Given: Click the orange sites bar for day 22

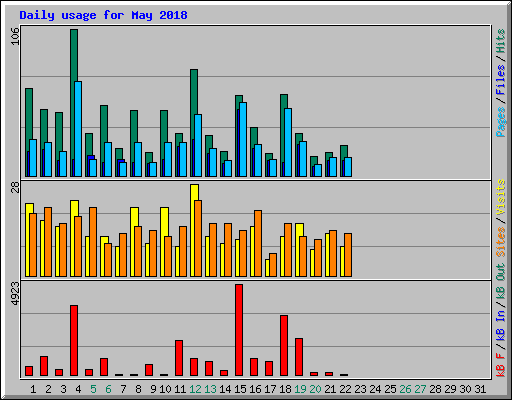Looking at the screenshot, I should tap(348, 255).
